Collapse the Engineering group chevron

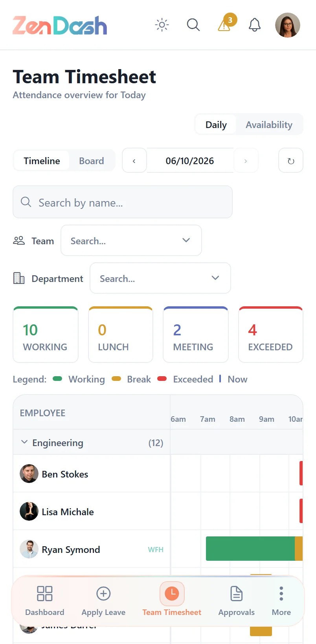(x=24, y=442)
